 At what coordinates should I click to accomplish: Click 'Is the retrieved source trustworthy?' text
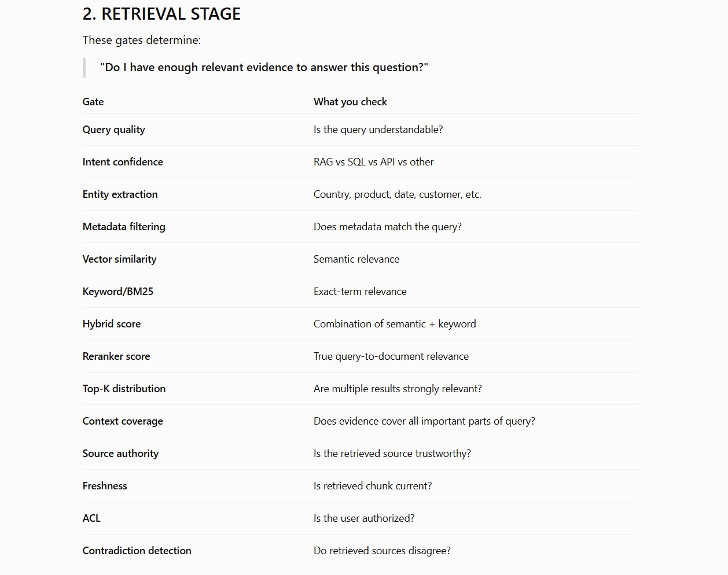[392, 454]
